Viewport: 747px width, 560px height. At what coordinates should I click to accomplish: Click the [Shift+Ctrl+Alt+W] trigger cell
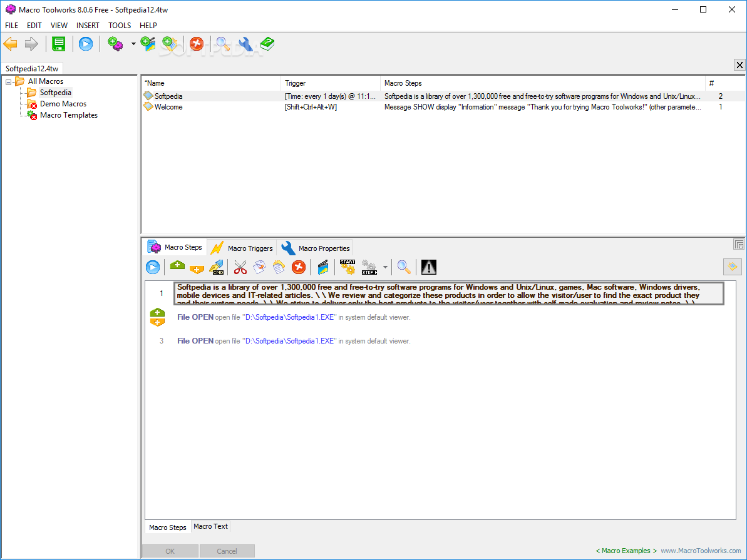(311, 107)
